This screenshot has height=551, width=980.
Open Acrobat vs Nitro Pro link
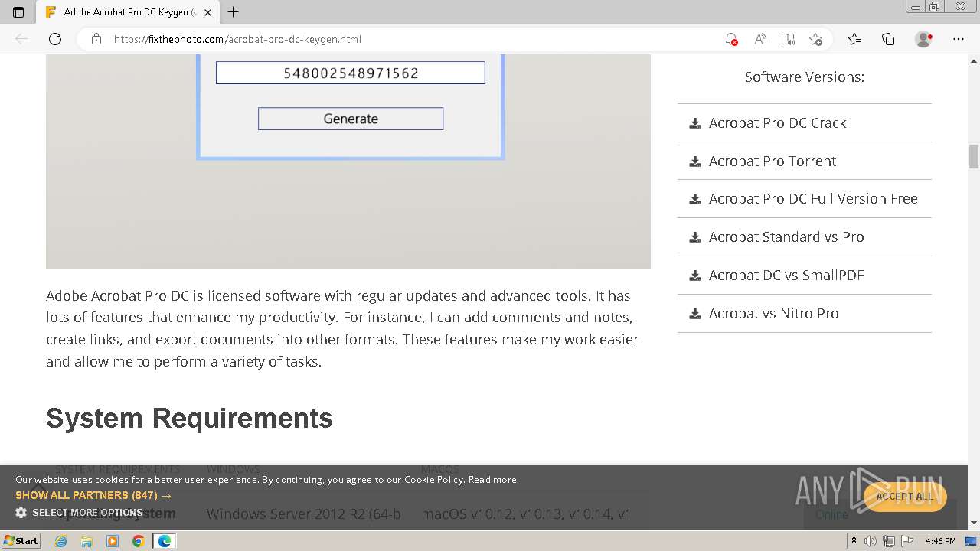click(x=773, y=313)
